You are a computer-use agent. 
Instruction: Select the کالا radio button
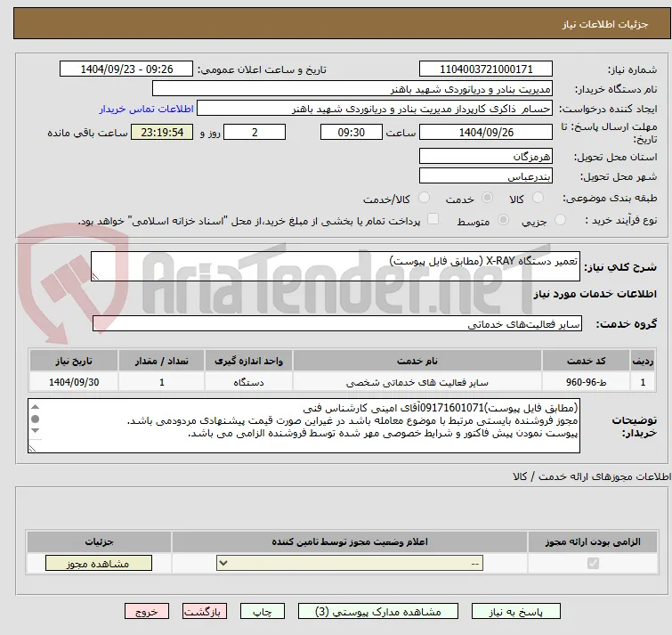click(538, 198)
